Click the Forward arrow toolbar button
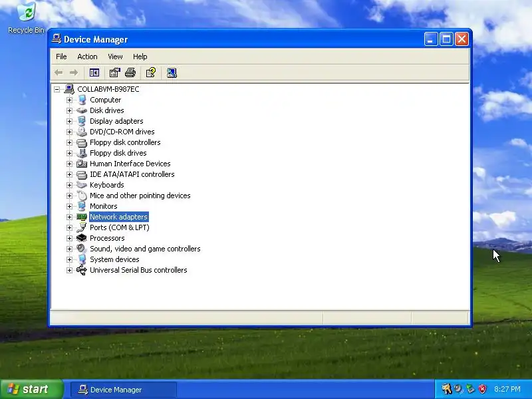532x399 pixels. click(73, 72)
